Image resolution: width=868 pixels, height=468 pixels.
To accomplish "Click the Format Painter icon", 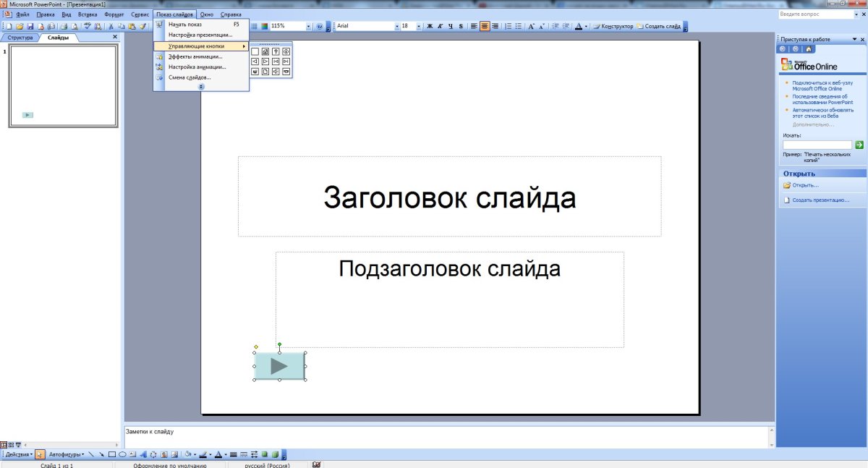I will (142, 25).
